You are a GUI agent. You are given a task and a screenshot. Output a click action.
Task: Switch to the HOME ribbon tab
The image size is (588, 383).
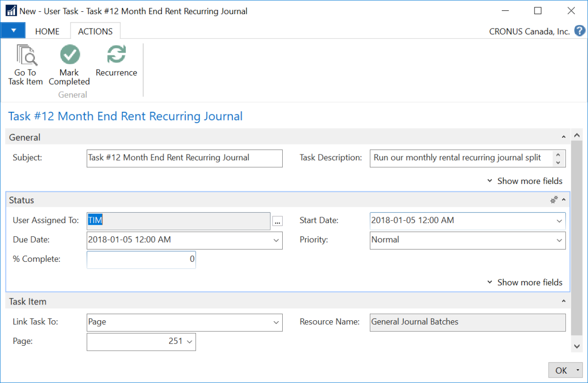(x=48, y=31)
